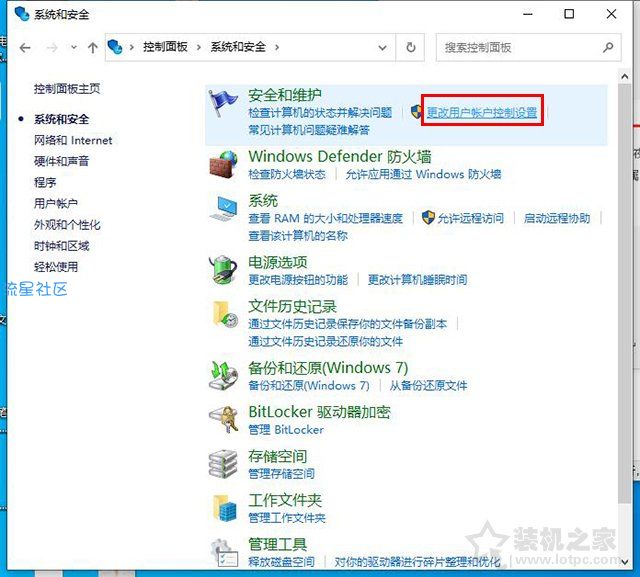Screen dimensions: 640x577
Task: Go forward with the forward arrow
Action: coord(52,48)
